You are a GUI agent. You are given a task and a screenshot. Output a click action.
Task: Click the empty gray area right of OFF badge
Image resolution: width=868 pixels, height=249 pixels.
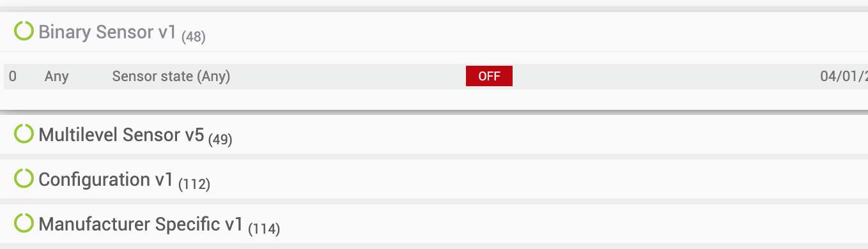[665, 77]
